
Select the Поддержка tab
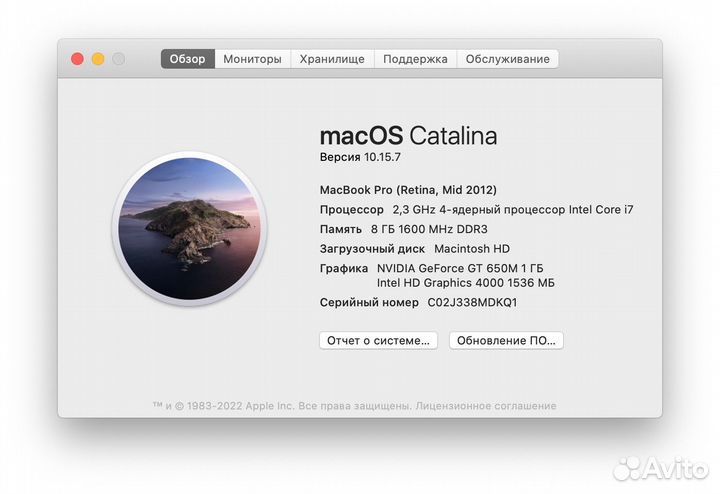point(416,59)
